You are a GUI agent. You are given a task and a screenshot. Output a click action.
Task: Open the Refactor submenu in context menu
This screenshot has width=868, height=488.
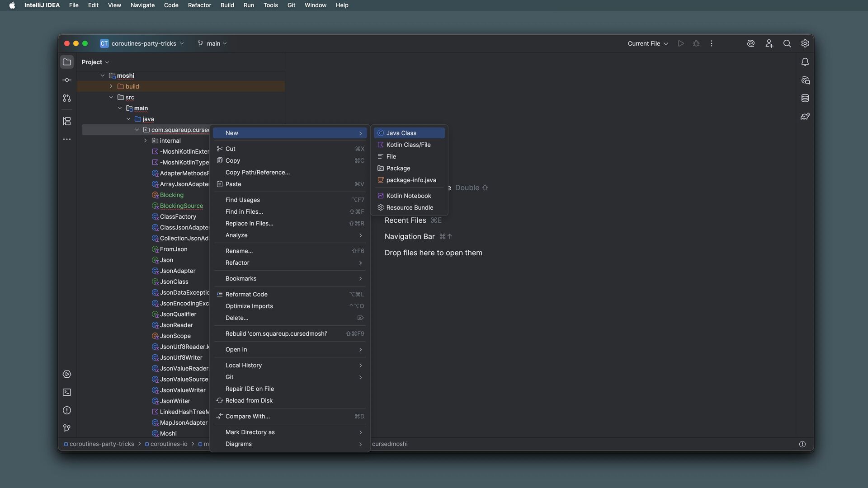tap(290, 263)
